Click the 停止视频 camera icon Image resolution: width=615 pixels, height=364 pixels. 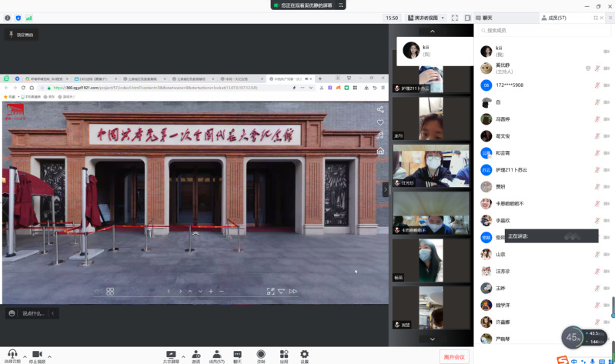click(x=36, y=355)
